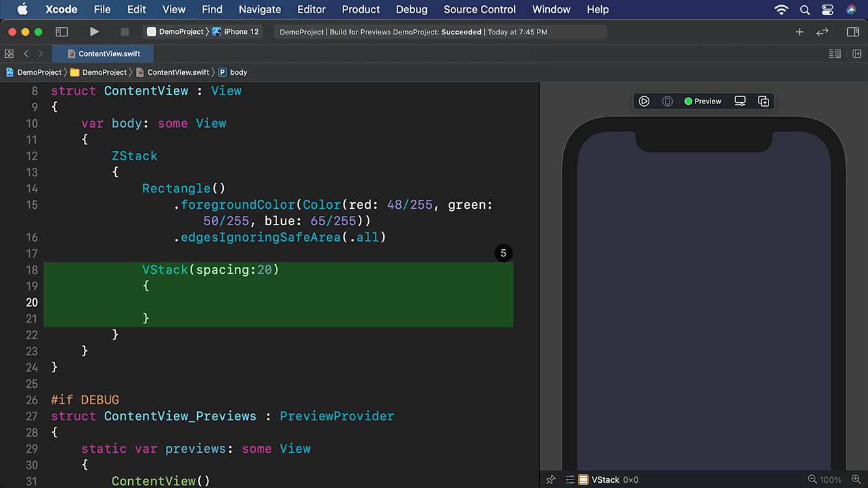Open the Xcode menu
Screen dimensions: 868x488
tap(61, 9)
